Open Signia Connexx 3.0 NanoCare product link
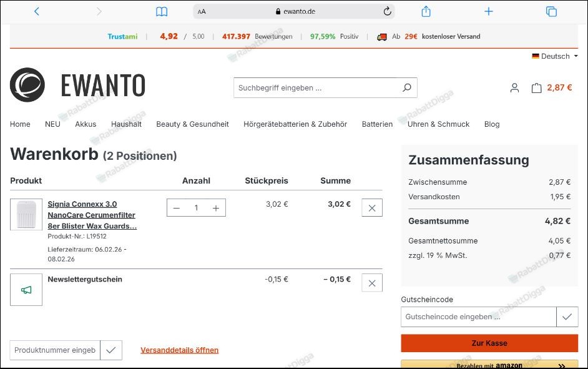This screenshot has width=588, height=369. point(92,215)
